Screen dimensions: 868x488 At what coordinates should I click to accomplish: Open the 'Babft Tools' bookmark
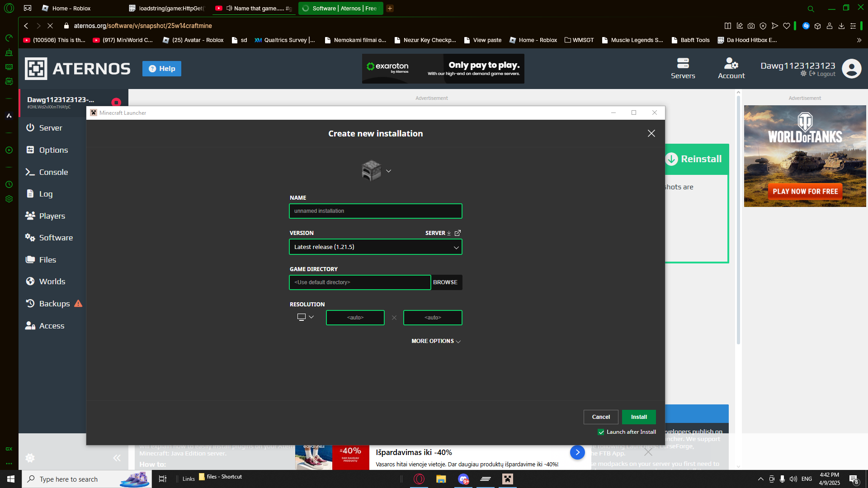(690, 40)
